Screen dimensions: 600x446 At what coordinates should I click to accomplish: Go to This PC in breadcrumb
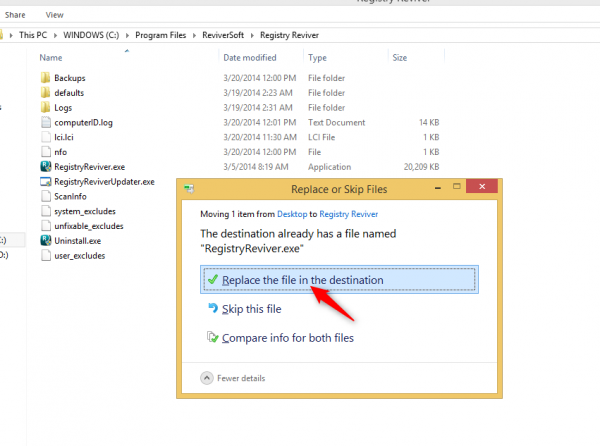click(33, 35)
